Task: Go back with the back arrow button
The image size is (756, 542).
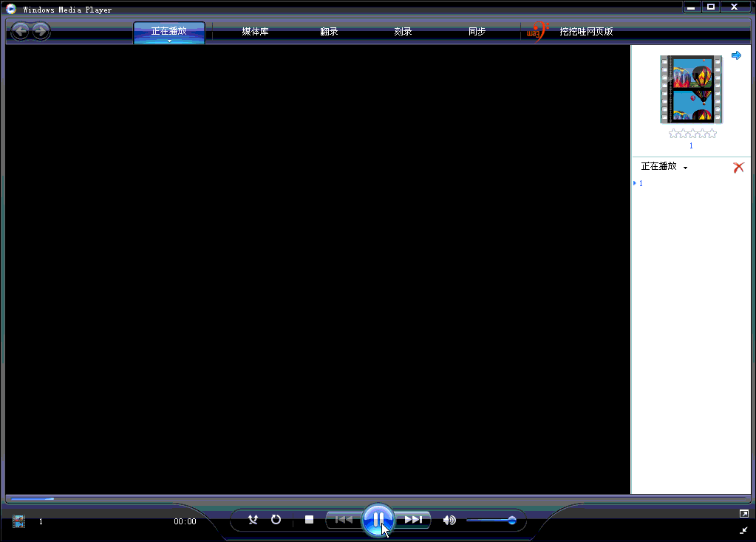Action: [x=20, y=32]
